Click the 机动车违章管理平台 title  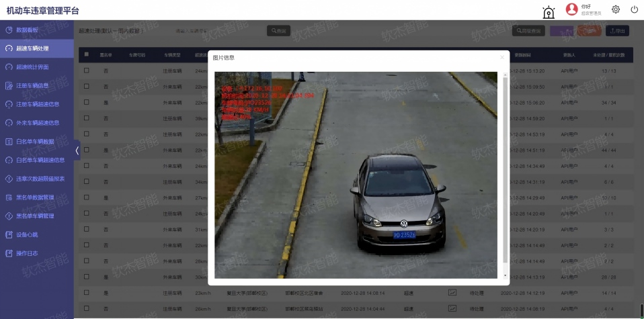point(43,11)
